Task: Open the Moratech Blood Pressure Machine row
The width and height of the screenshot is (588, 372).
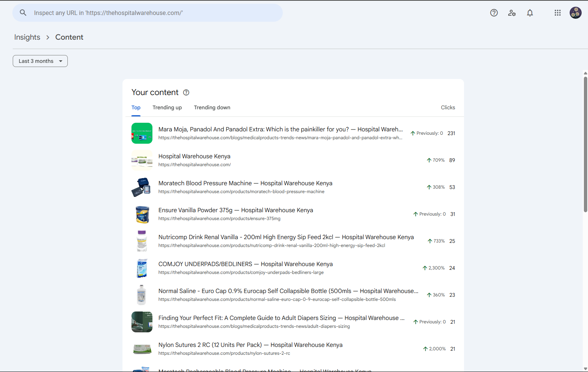Action: 293,187
